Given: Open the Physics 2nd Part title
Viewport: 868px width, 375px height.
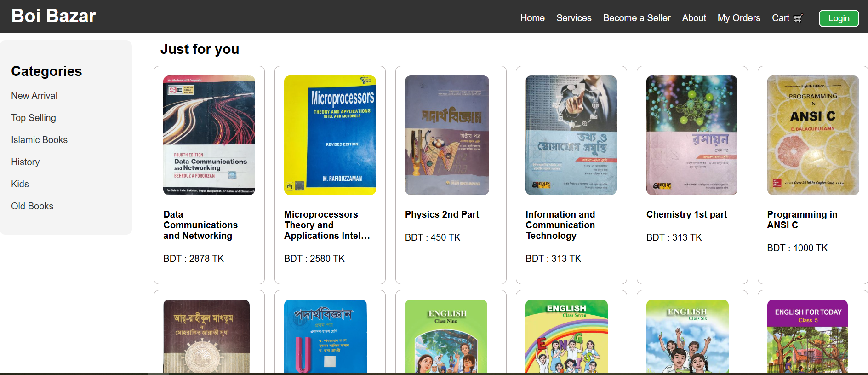Looking at the screenshot, I should (442, 214).
